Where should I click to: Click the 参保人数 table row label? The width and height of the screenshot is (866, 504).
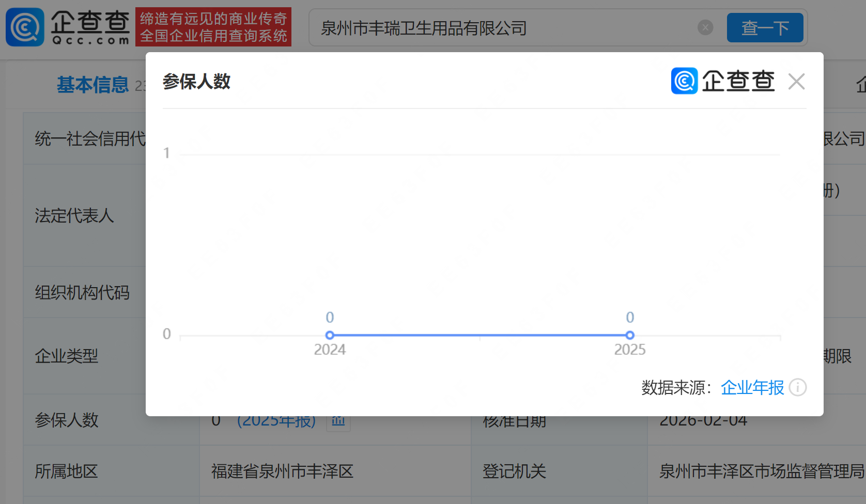[x=66, y=420]
